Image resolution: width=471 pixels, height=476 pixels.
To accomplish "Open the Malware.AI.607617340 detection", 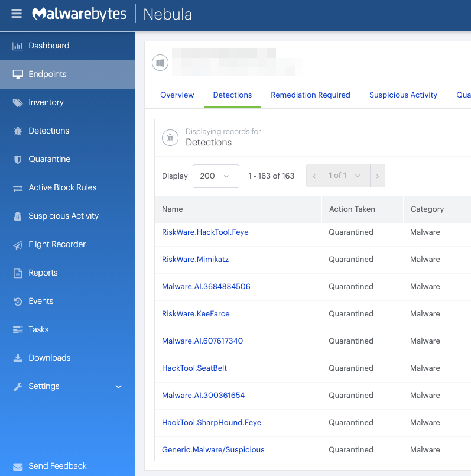I will tap(203, 341).
